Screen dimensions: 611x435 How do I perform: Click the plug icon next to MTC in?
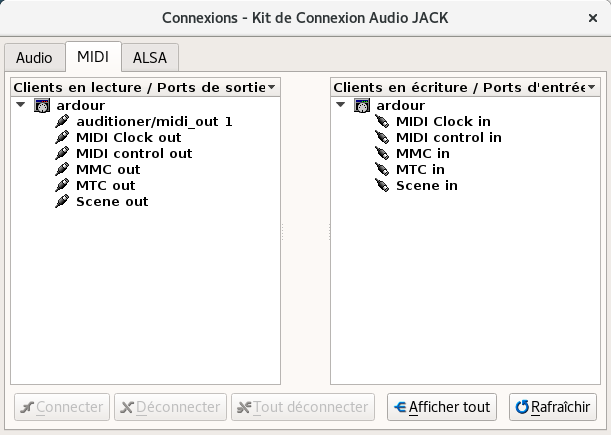tap(382, 169)
